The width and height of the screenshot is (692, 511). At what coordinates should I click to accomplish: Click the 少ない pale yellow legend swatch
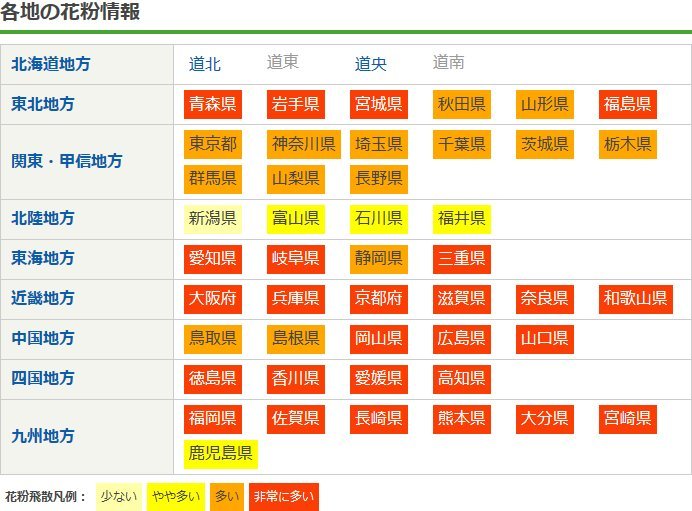(118, 496)
